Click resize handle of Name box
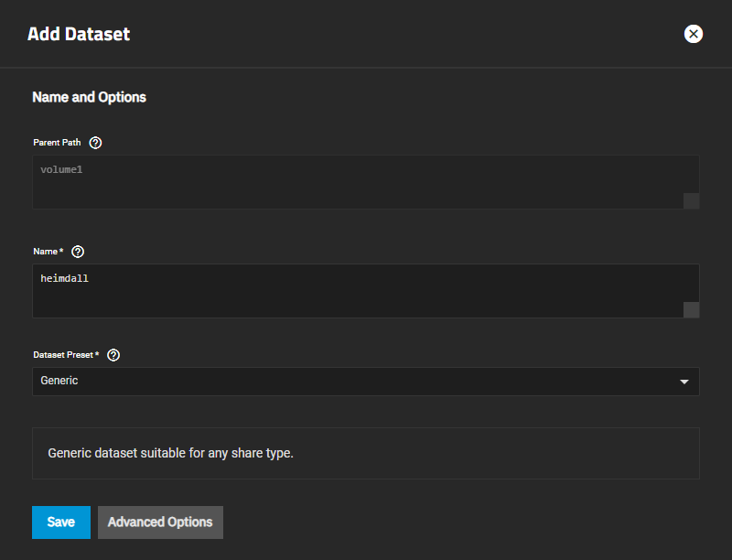Viewport: 732px width, 560px height. click(x=692, y=310)
